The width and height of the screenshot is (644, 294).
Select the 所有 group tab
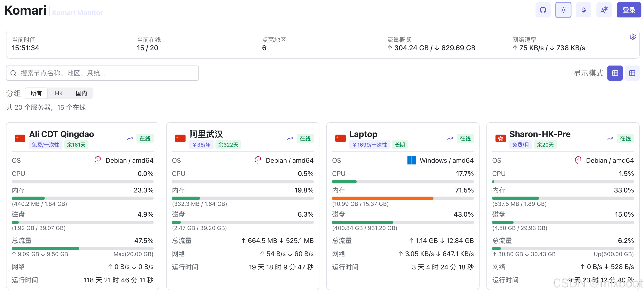pos(36,93)
